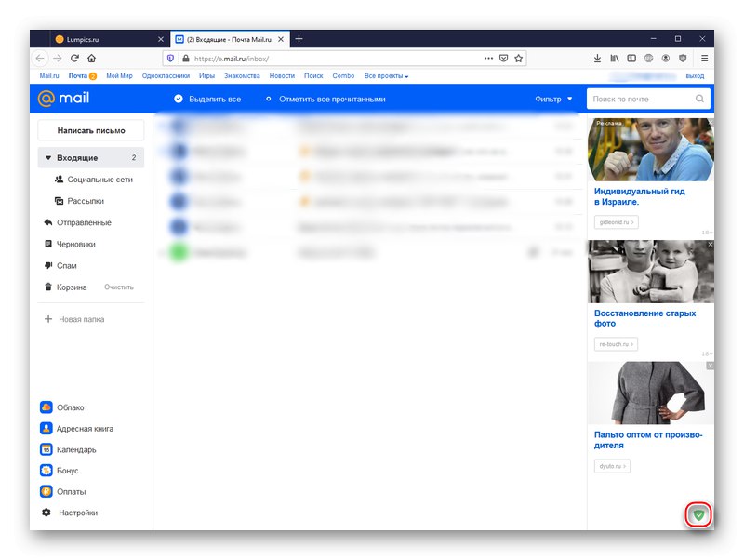The image size is (744, 560).
Task: Collapse the Входящие folder tree
Action: tap(48, 157)
